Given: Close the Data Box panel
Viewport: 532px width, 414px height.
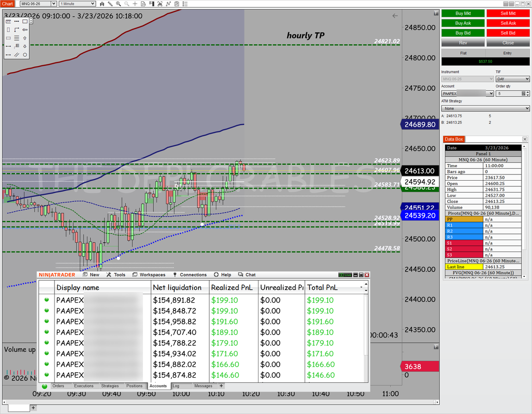Looking at the screenshot, I should coord(525,139).
